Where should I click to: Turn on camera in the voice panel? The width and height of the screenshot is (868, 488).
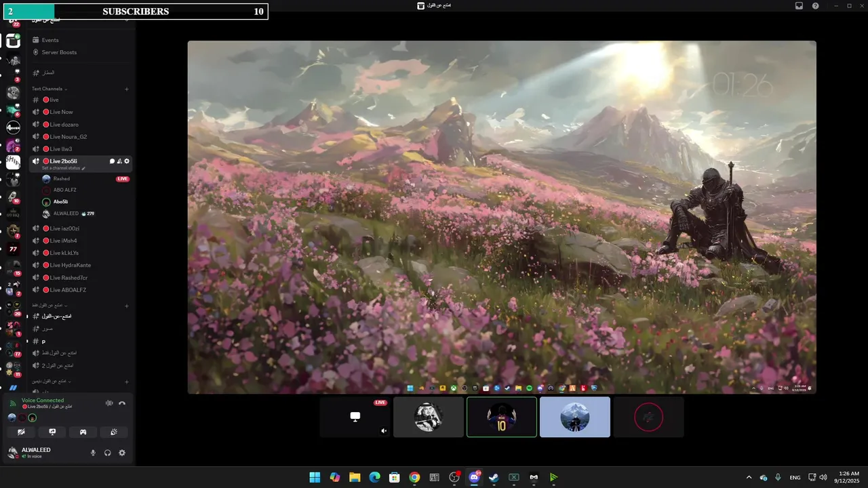(21, 432)
